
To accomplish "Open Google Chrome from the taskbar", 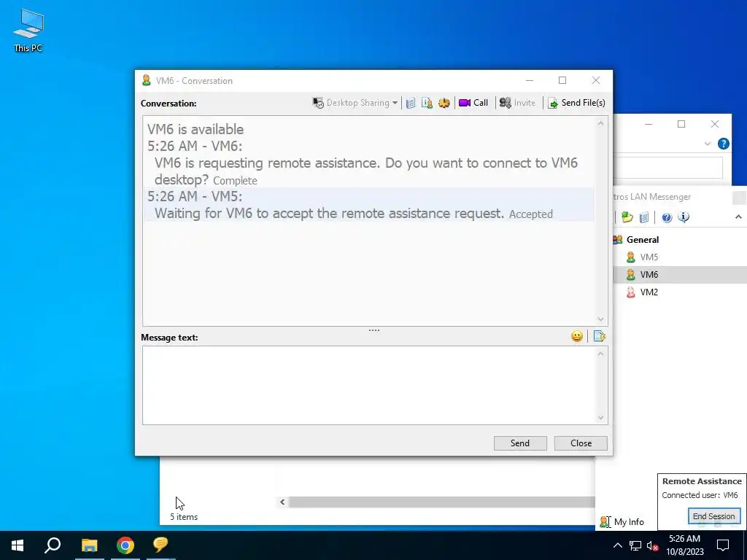I will point(125,545).
